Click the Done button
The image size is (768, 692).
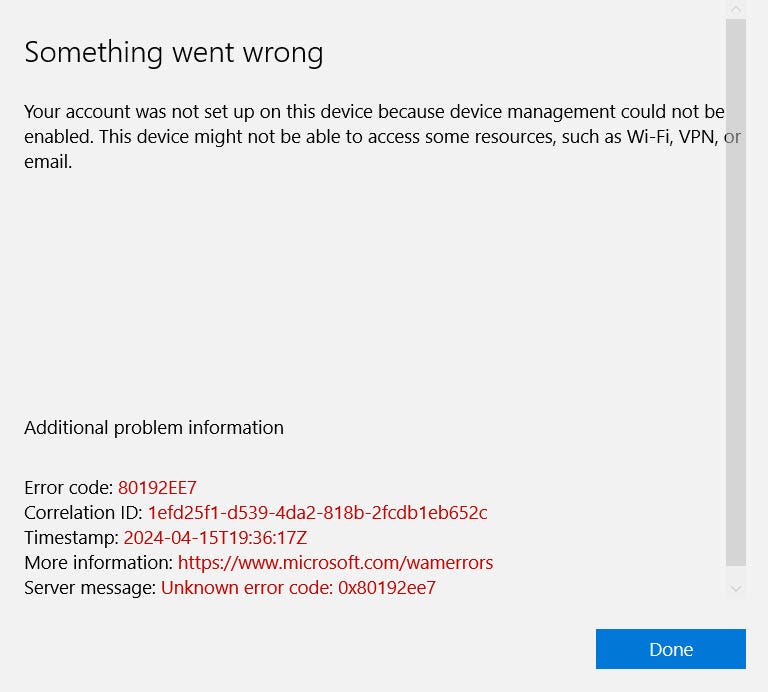coord(670,649)
